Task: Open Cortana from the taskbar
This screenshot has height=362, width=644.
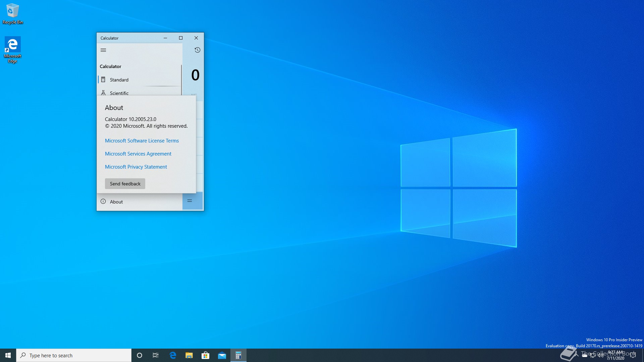Action: point(140,355)
